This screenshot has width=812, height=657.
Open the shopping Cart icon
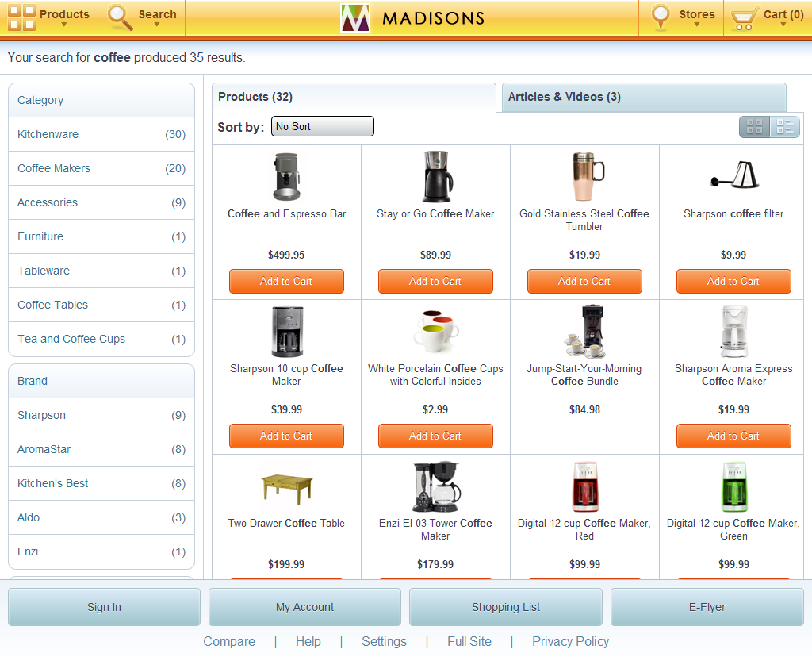coord(744,15)
